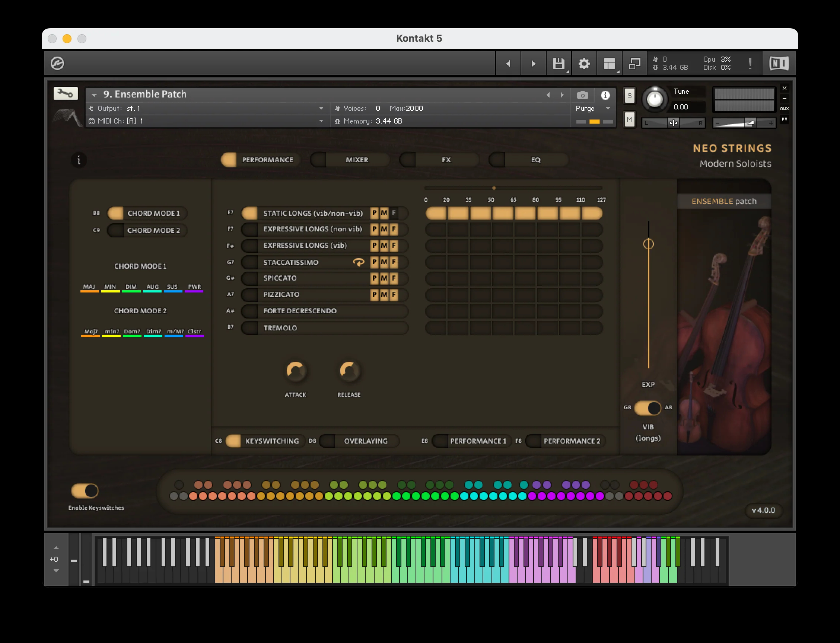The width and height of the screenshot is (840, 643).
Task: Click the instrument info icon
Action: 605,95
